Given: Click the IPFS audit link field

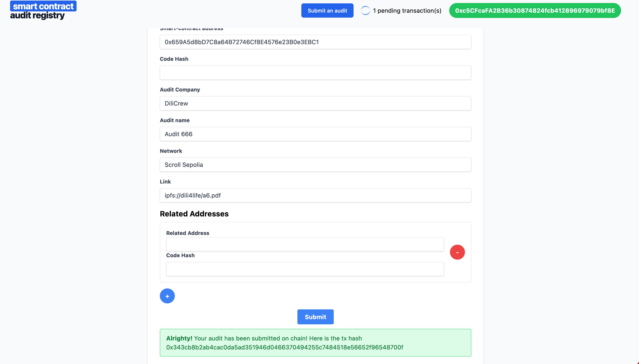Looking at the screenshot, I should click(316, 195).
